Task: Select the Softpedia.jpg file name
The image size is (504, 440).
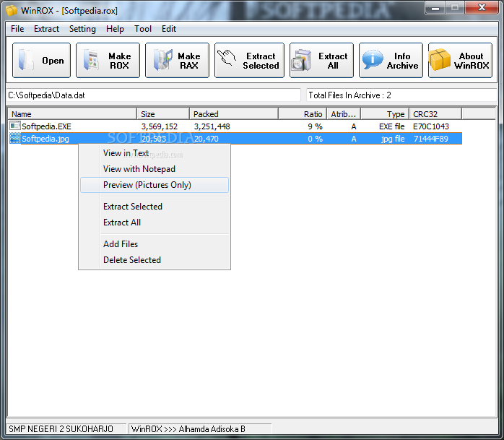Action: [x=45, y=139]
